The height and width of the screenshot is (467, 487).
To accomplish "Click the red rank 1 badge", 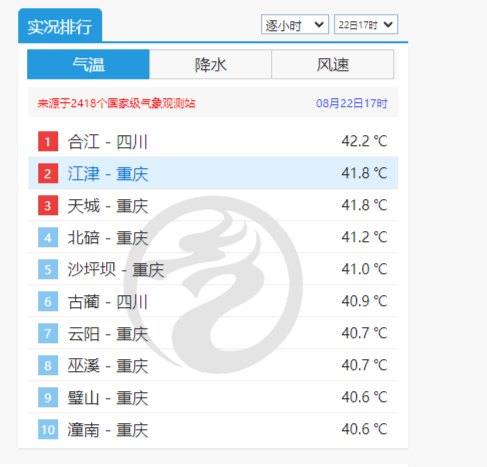I will [x=48, y=141].
